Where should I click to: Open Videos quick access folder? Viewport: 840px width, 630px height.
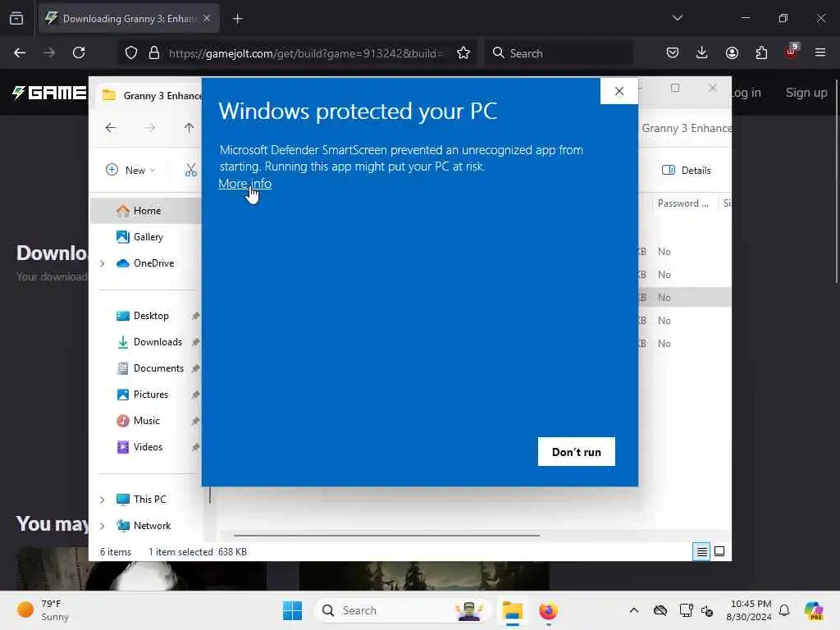coord(148,447)
